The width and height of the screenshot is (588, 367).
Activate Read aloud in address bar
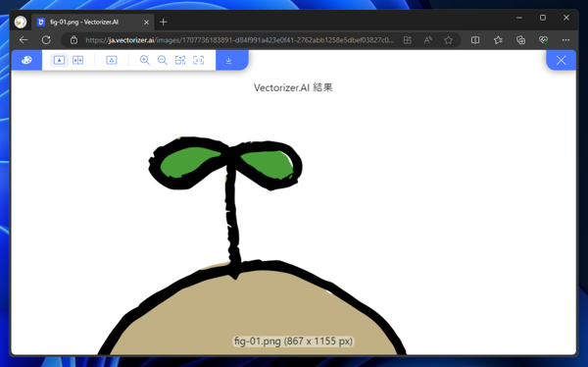point(428,40)
